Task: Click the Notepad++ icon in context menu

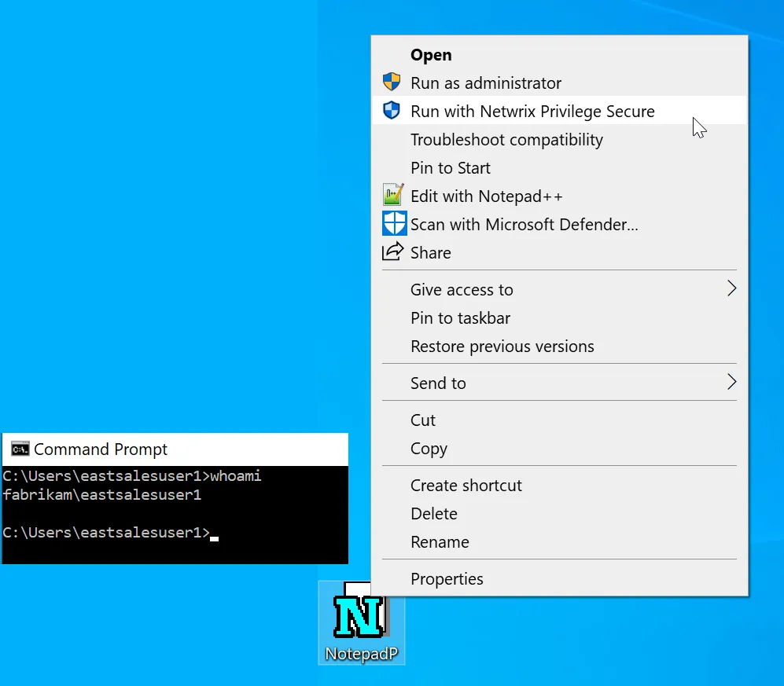Action: (393, 195)
